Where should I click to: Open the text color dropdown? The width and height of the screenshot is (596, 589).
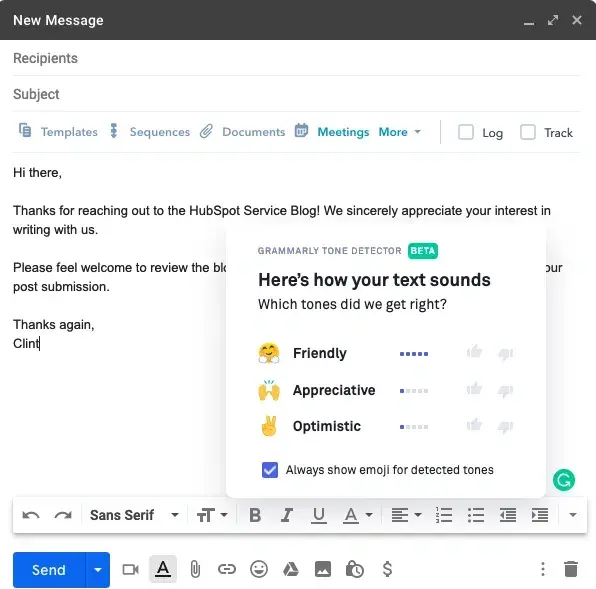click(x=358, y=515)
